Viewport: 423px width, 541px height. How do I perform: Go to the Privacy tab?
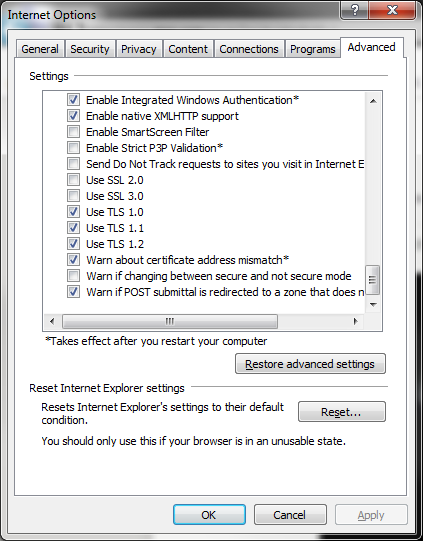pyautogui.click(x=139, y=49)
